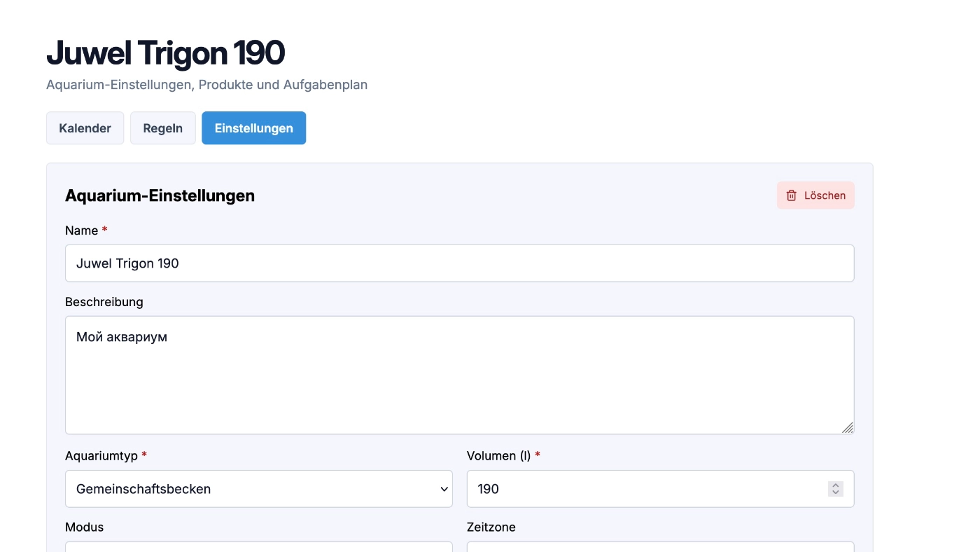Click the Volumen stepper arrows
This screenshot has width=980, height=552.
click(x=836, y=489)
